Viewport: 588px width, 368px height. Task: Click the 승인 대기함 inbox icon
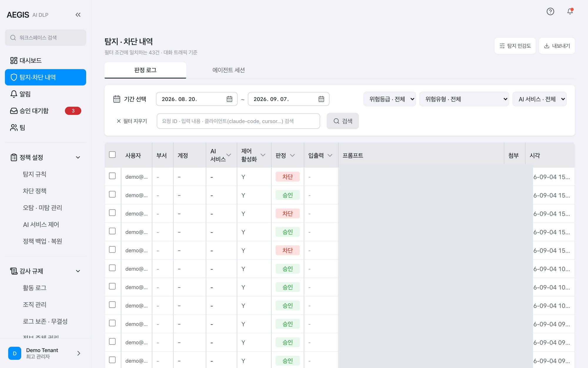pyautogui.click(x=14, y=111)
